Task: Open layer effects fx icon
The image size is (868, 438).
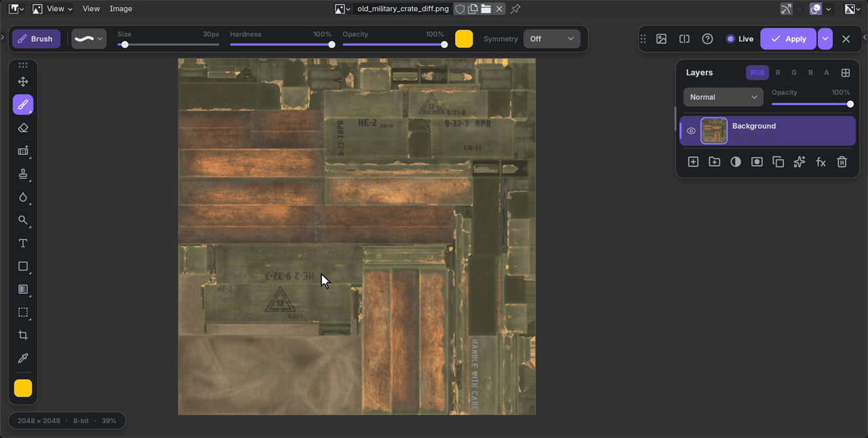Action: [821, 162]
